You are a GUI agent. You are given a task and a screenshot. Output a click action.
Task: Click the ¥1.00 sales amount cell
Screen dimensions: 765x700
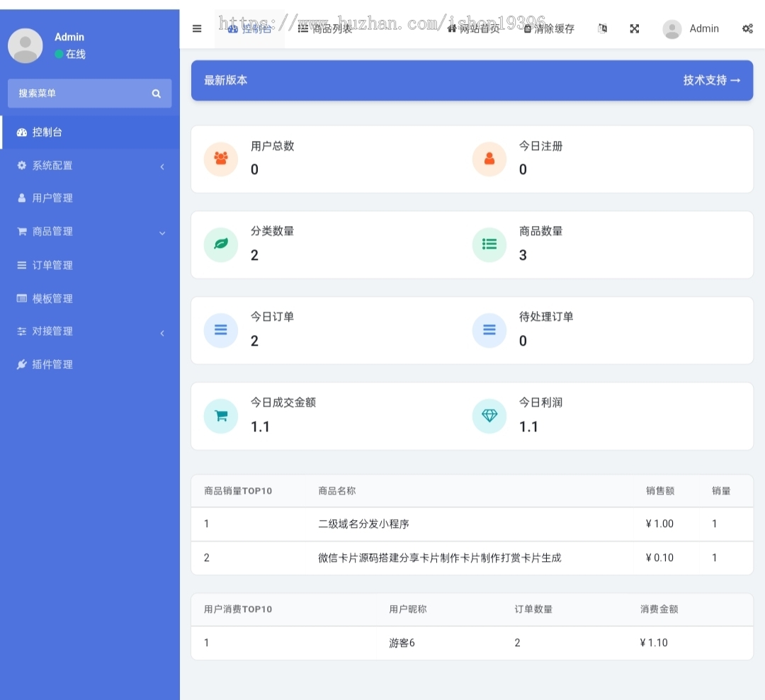click(x=659, y=524)
